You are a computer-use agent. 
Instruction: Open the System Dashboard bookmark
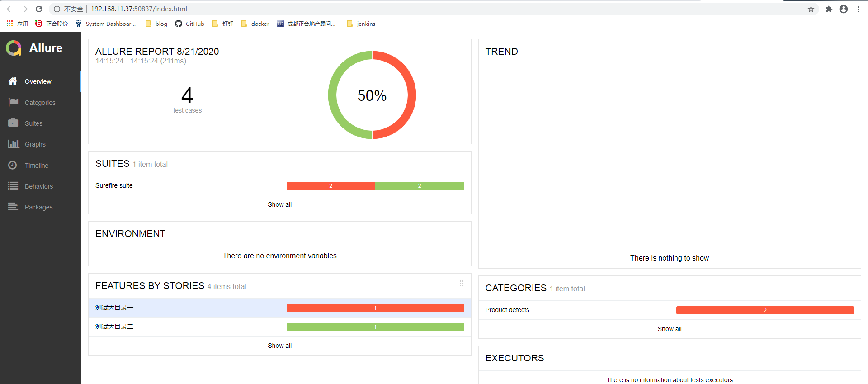coord(105,24)
